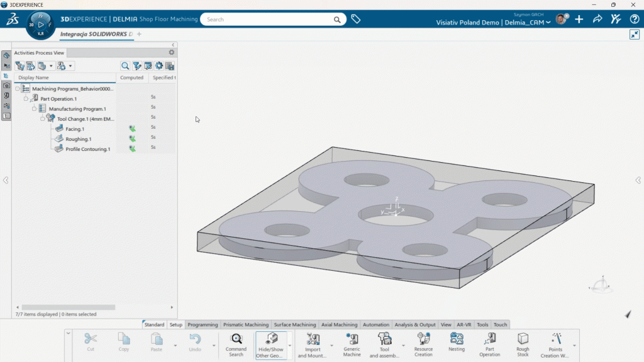The height and width of the screenshot is (362, 644).
Task: Open Delmia_CAM collaborative space dropdown
Action: coord(548,23)
